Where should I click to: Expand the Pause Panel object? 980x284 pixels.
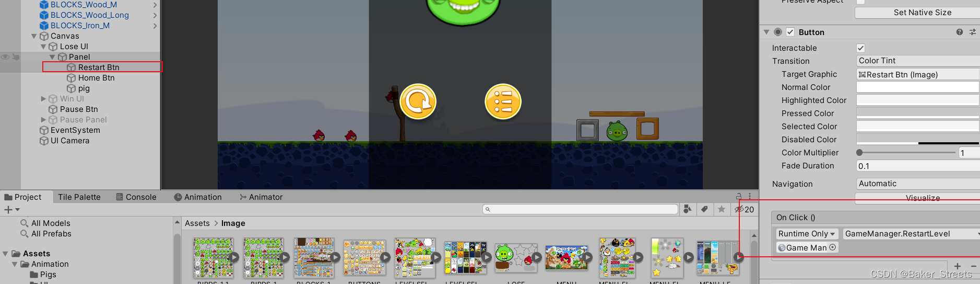click(43, 120)
